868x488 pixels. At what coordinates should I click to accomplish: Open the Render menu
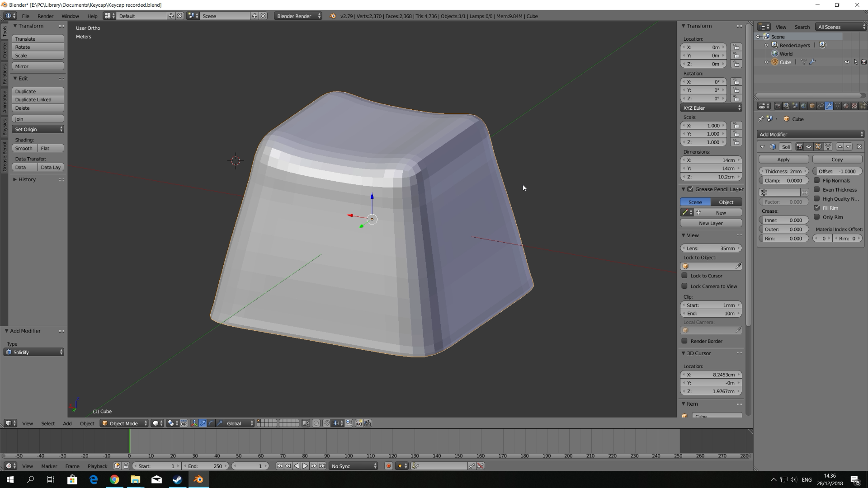pos(45,16)
